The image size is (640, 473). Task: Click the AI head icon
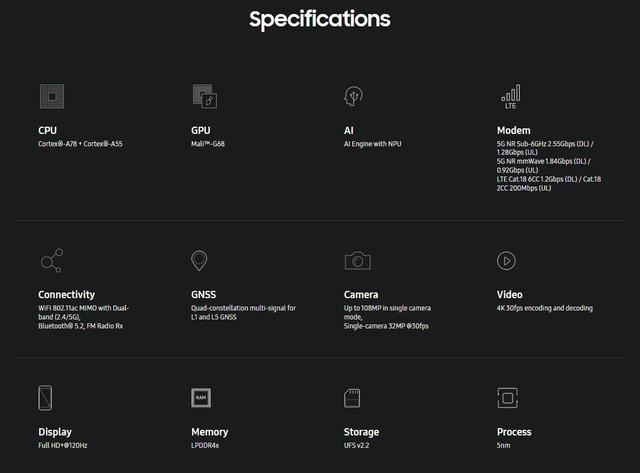tap(352, 96)
